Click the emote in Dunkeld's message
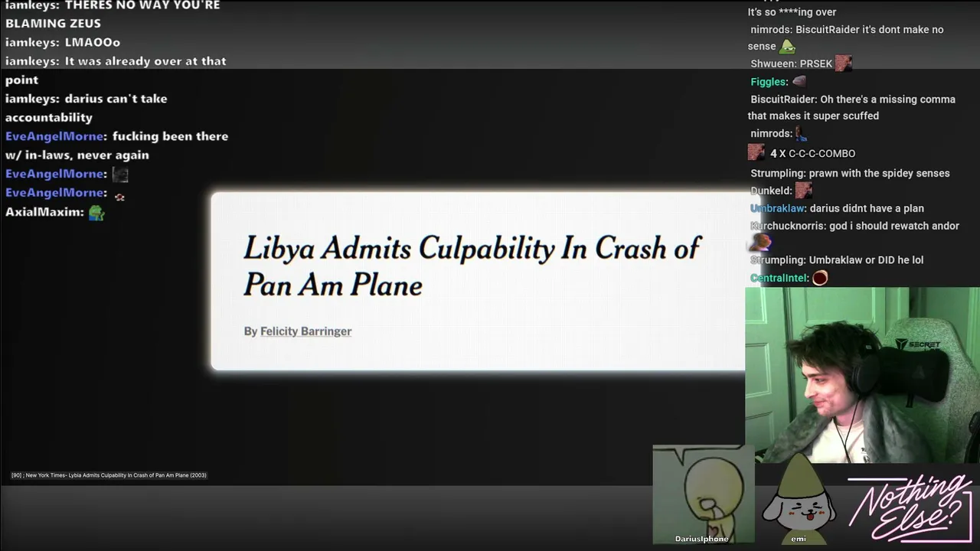The width and height of the screenshot is (980, 551). pyautogui.click(x=804, y=191)
